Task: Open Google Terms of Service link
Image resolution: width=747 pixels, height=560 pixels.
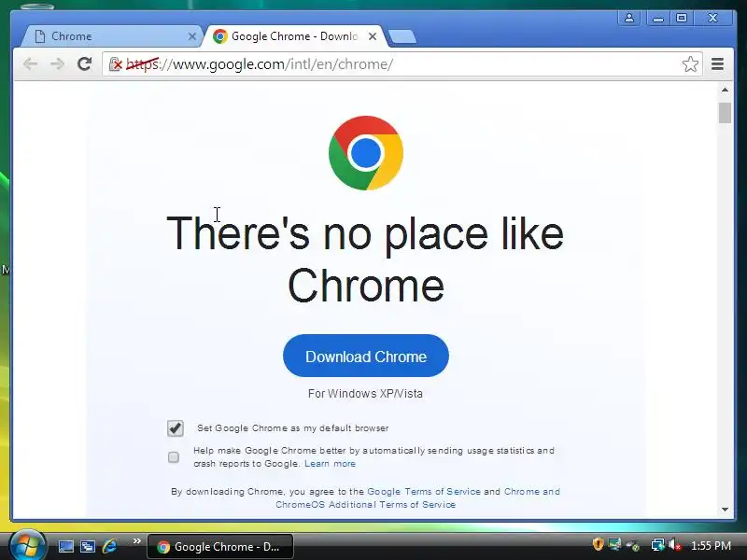Action: click(424, 492)
